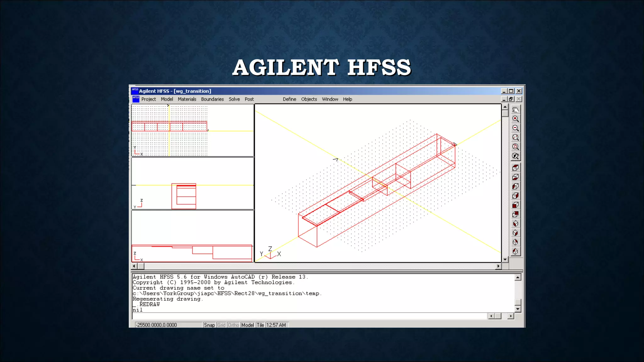
Task: Click the Zoom Extents page magnifier icon
Action: [x=515, y=147]
